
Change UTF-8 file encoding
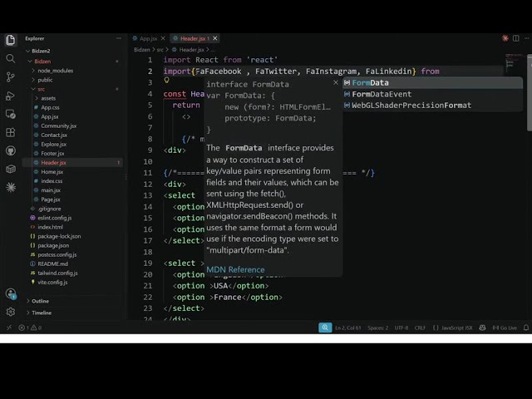coord(401,328)
